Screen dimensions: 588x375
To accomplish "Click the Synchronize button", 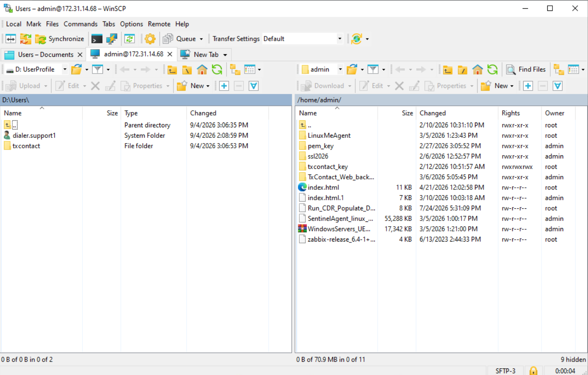I will point(60,39).
